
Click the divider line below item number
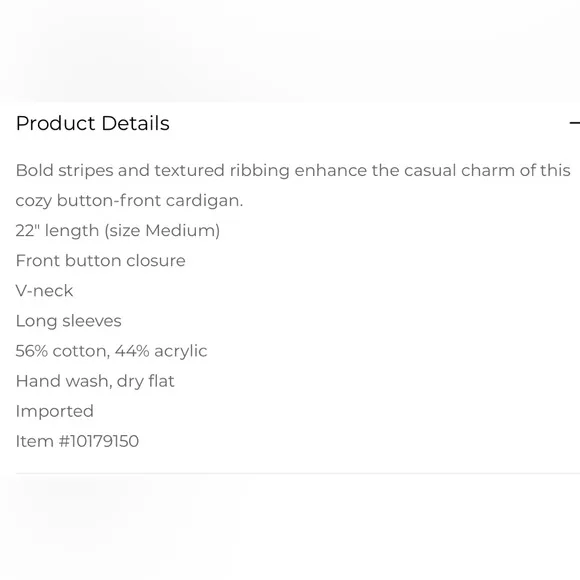click(298, 473)
